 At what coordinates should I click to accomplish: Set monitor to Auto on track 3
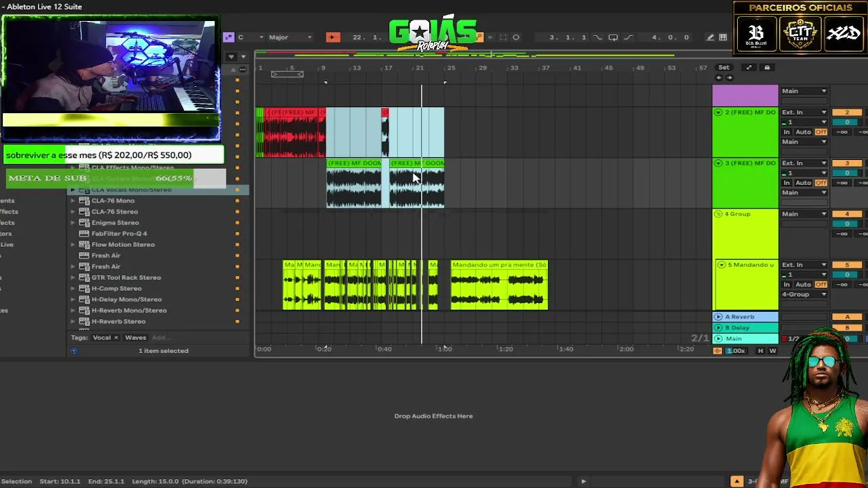(x=804, y=183)
